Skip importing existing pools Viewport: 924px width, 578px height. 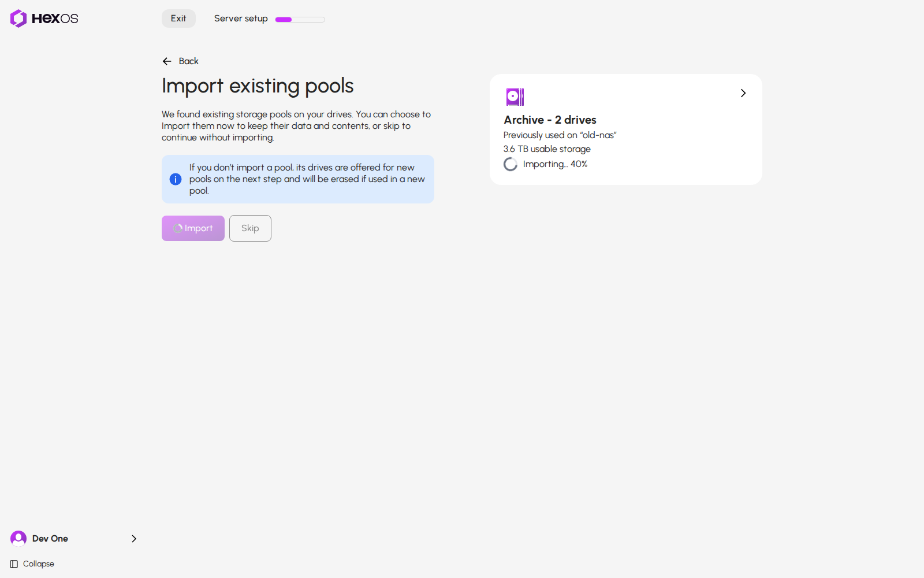pos(250,228)
